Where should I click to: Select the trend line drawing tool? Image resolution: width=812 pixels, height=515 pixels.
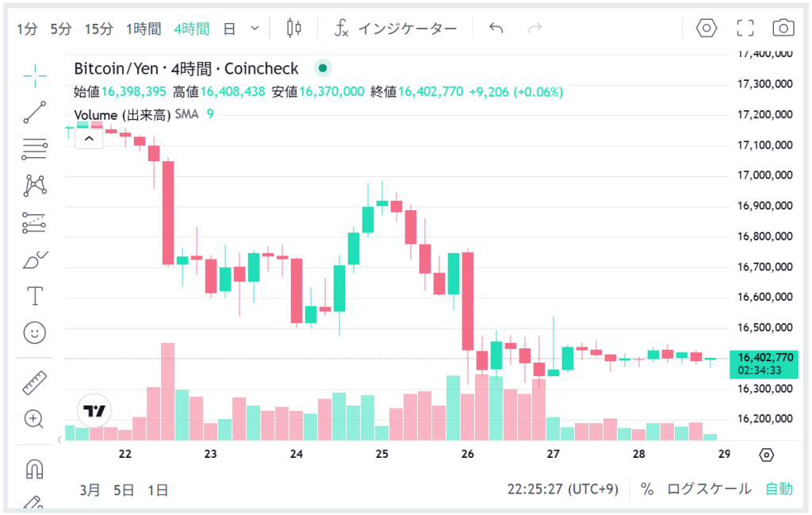pyautogui.click(x=35, y=113)
